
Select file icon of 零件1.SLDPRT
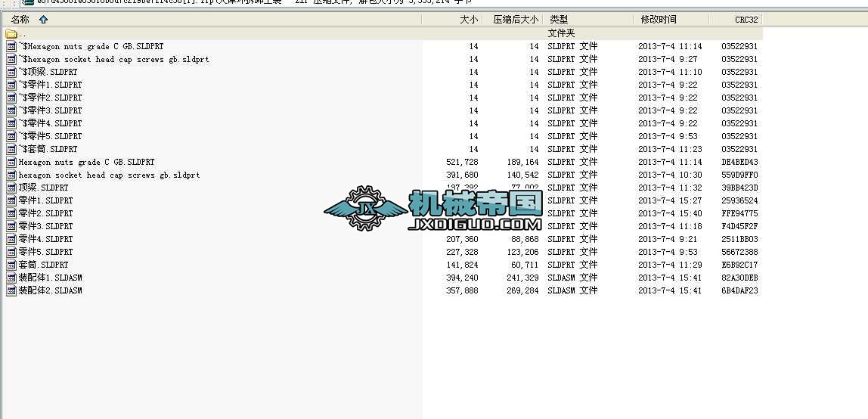(x=11, y=200)
